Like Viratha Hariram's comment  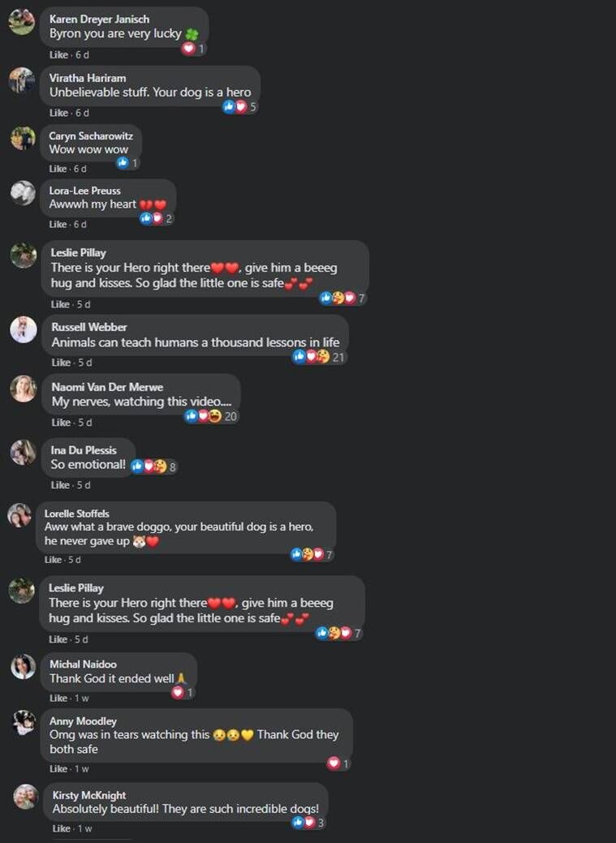click(58, 113)
